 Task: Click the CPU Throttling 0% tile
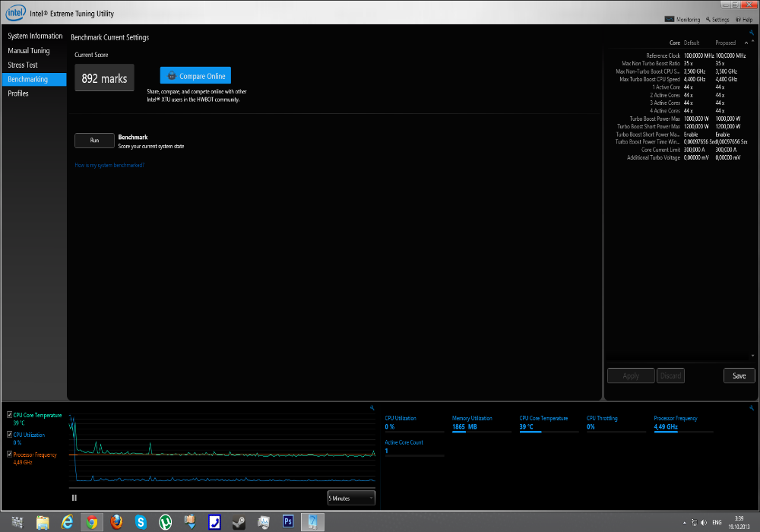pyautogui.click(x=616, y=423)
